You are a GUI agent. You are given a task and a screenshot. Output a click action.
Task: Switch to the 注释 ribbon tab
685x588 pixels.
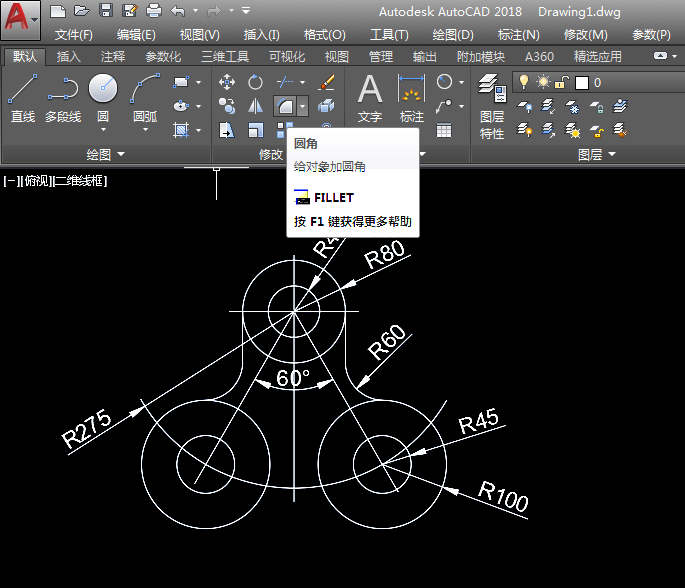coord(113,57)
